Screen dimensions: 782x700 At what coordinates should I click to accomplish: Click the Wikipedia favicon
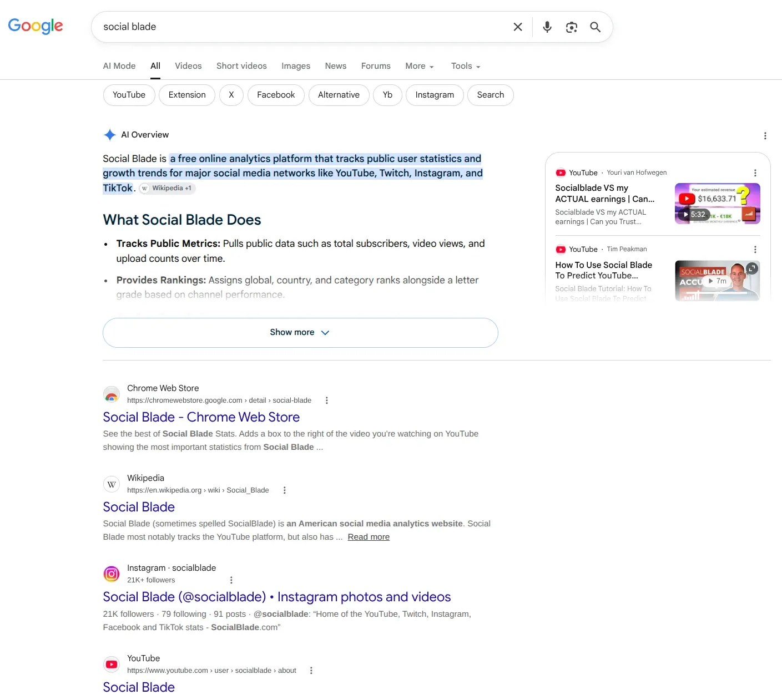coord(112,484)
